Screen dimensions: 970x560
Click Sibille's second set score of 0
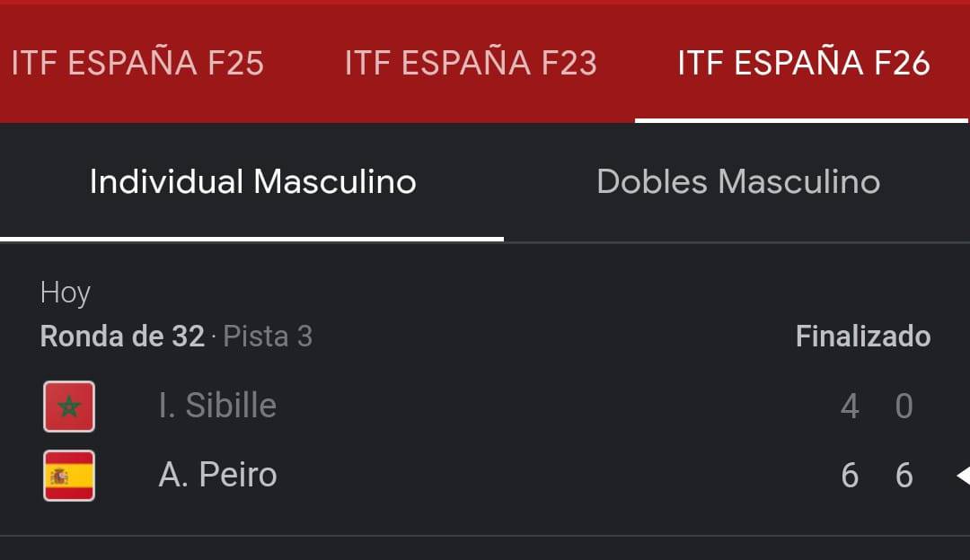click(x=904, y=407)
